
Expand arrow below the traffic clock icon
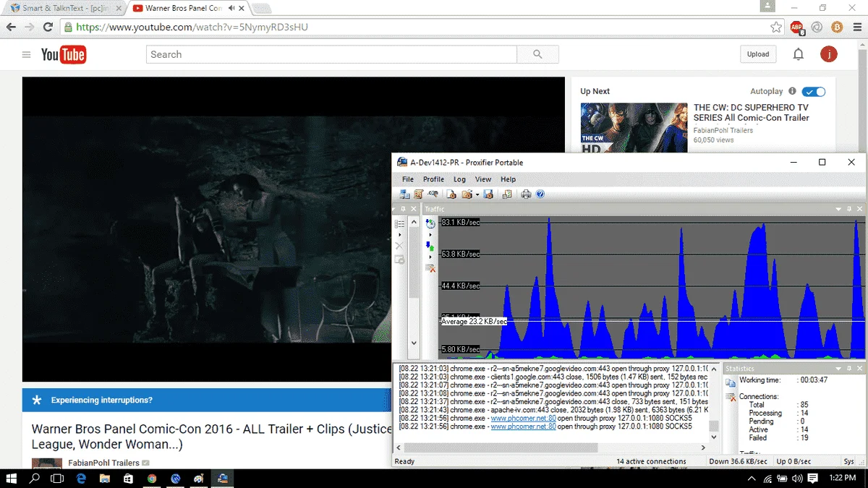coord(430,235)
